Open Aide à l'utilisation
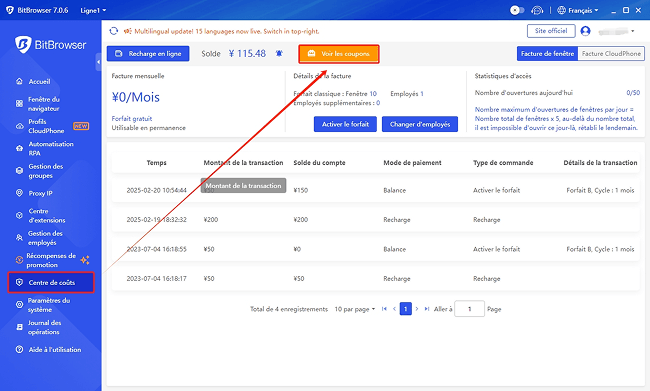The image size is (650, 391). (55, 350)
